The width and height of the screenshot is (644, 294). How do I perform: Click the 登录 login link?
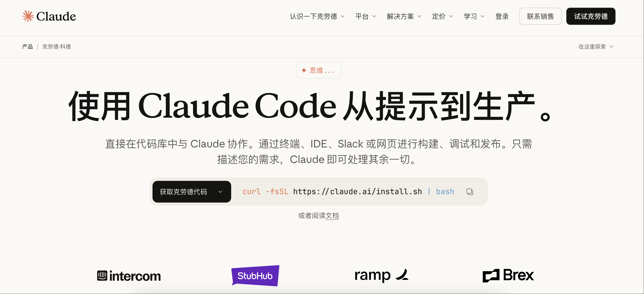point(502,16)
